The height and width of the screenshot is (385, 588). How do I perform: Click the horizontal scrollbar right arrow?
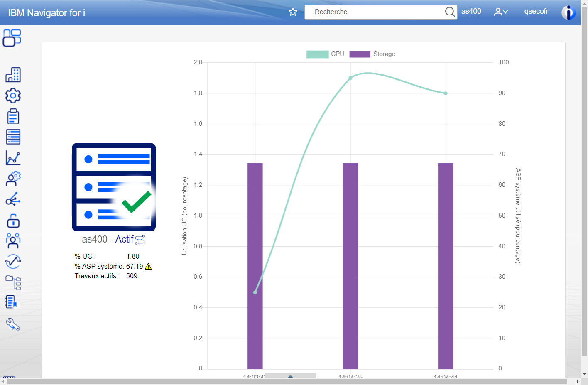pos(577,381)
